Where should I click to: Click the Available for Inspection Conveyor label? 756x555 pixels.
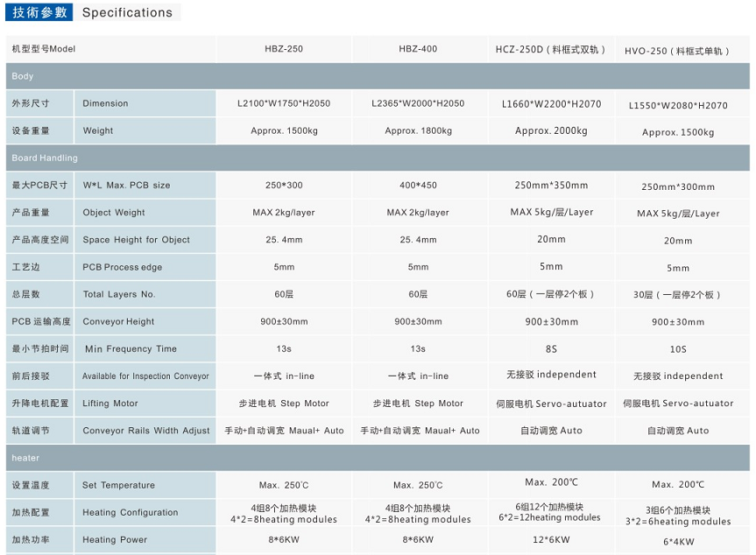(145, 376)
